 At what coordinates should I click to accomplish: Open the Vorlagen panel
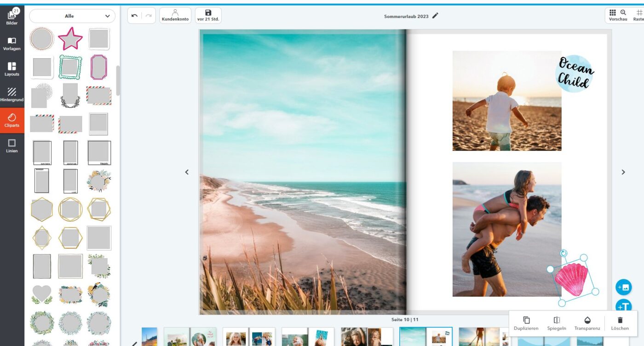tap(12, 44)
